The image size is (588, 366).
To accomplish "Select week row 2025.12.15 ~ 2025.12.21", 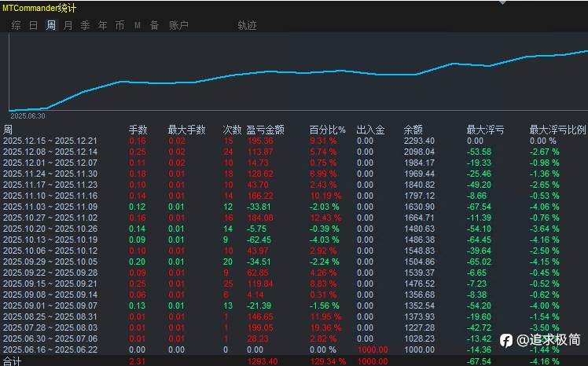I will pos(294,141).
